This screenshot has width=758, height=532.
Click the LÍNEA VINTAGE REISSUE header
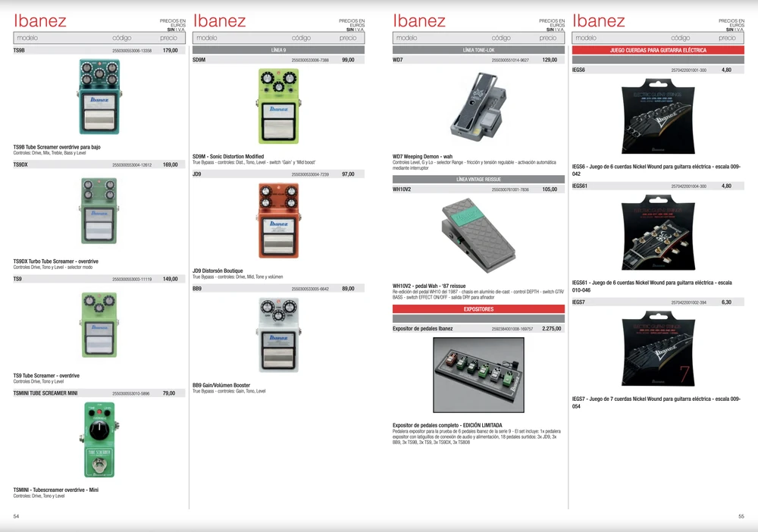[x=478, y=180]
